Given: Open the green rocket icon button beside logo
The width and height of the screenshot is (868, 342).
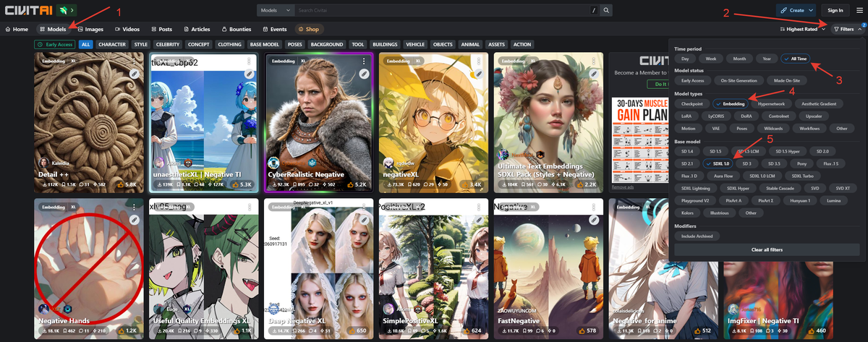Looking at the screenshot, I should click(67, 10).
